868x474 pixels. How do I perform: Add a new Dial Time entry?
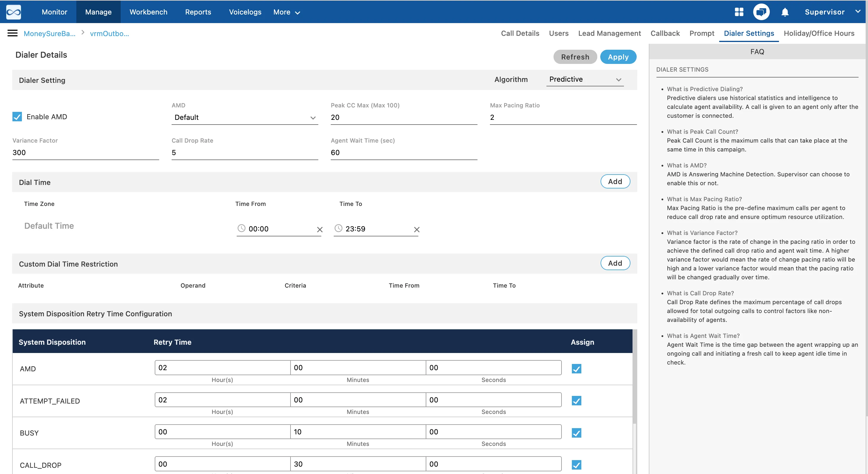pyautogui.click(x=615, y=182)
